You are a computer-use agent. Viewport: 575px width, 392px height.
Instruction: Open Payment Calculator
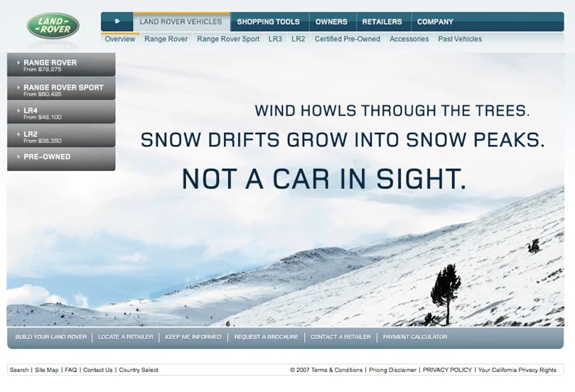415,337
